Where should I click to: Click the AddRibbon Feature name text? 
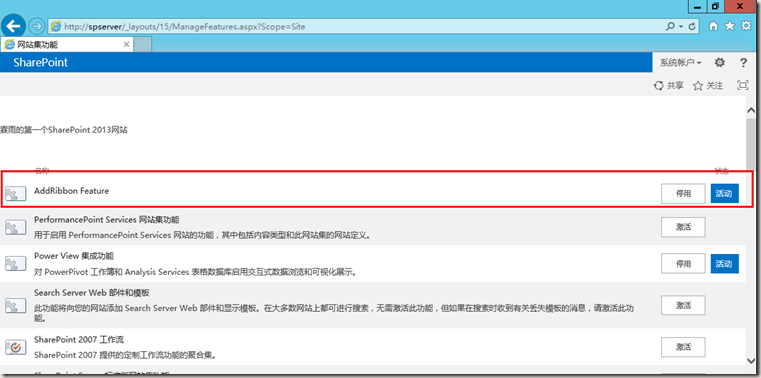tap(71, 191)
